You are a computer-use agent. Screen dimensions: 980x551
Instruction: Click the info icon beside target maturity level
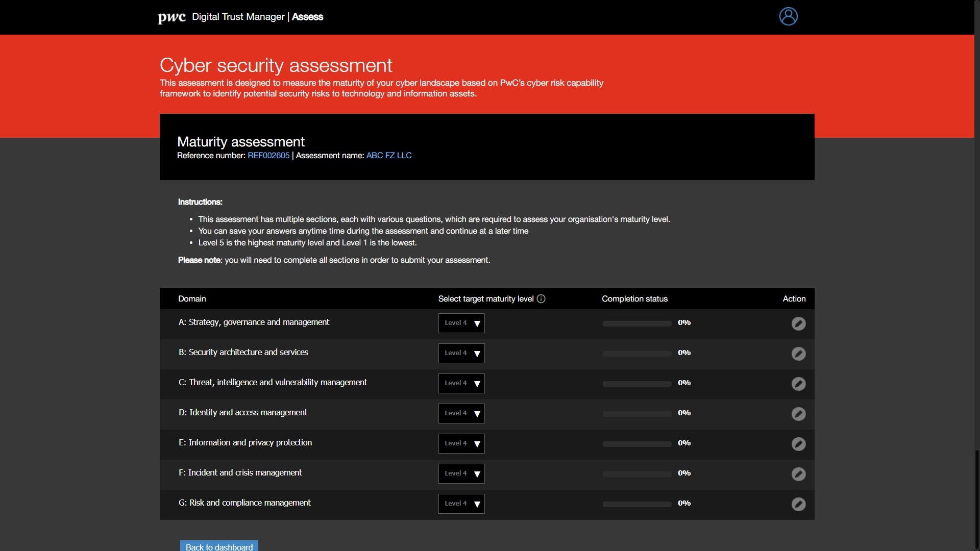[x=541, y=299]
